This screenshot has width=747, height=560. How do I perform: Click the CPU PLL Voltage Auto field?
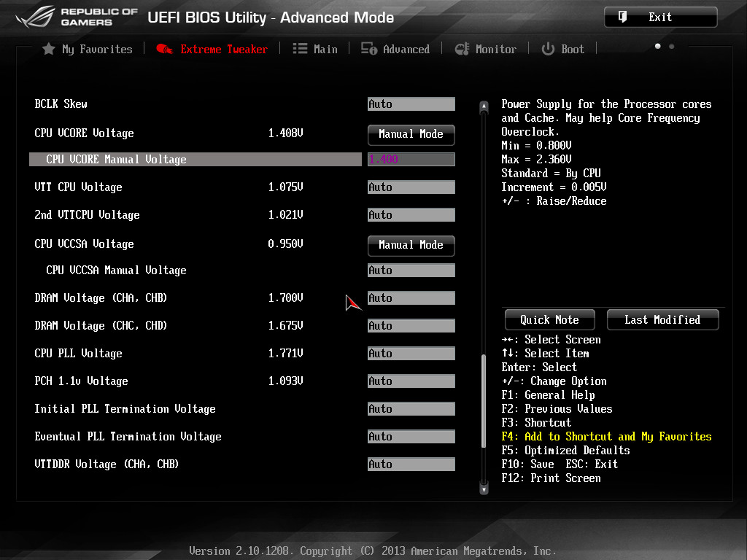[x=411, y=354]
